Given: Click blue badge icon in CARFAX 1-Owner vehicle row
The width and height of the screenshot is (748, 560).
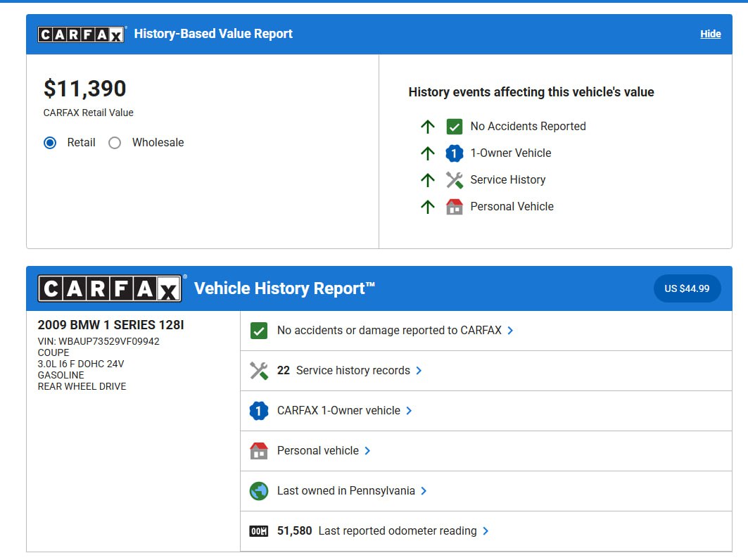Looking at the screenshot, I should click(258, 411).
